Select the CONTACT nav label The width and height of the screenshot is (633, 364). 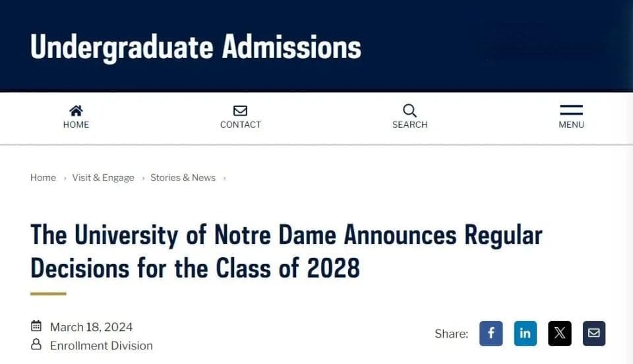[x=241, y=125]
